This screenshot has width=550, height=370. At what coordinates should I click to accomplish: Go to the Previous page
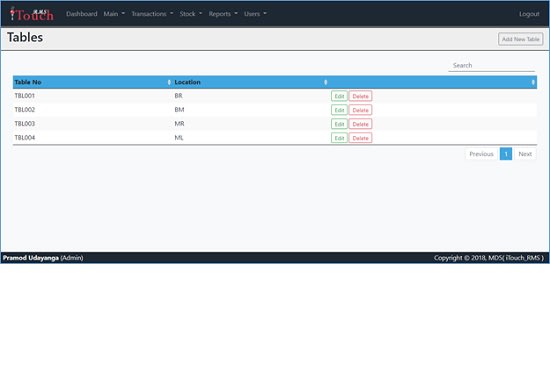pos(481,154)
